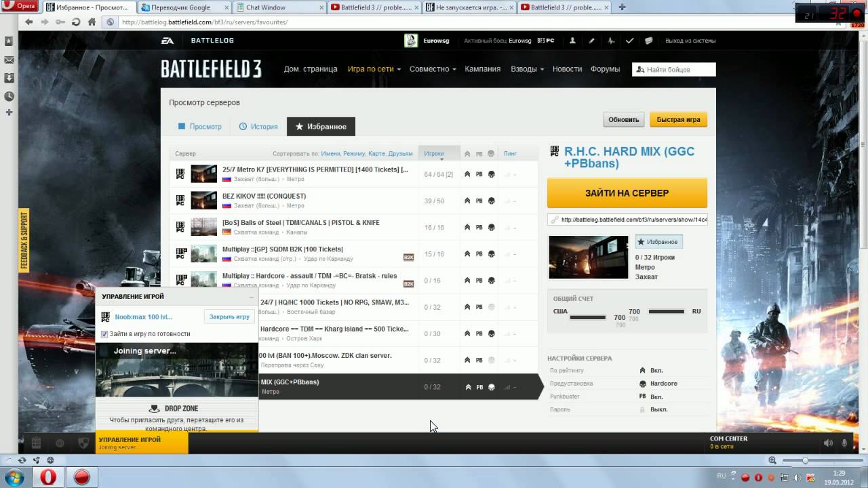Image resolution: width=868 pixels, height=488 pixels.
Task: Click 'Закрыть игру' button
Action: click(x=229, y=317)
